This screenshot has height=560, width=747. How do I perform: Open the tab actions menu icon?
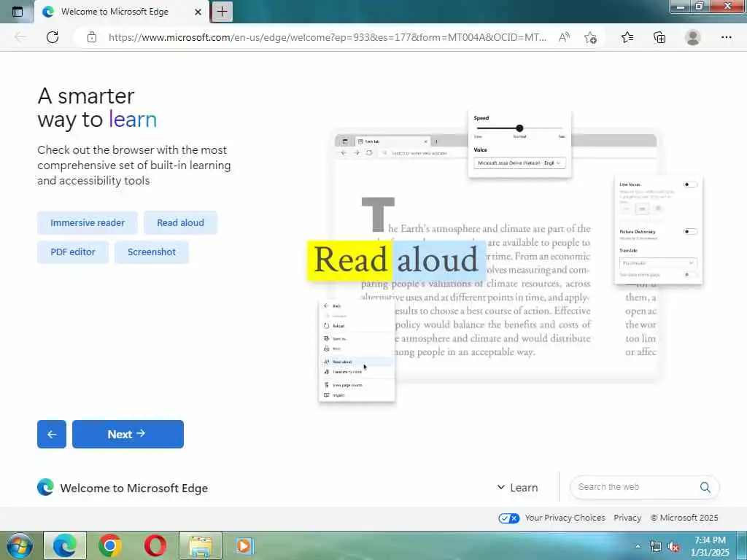point(18,12)
